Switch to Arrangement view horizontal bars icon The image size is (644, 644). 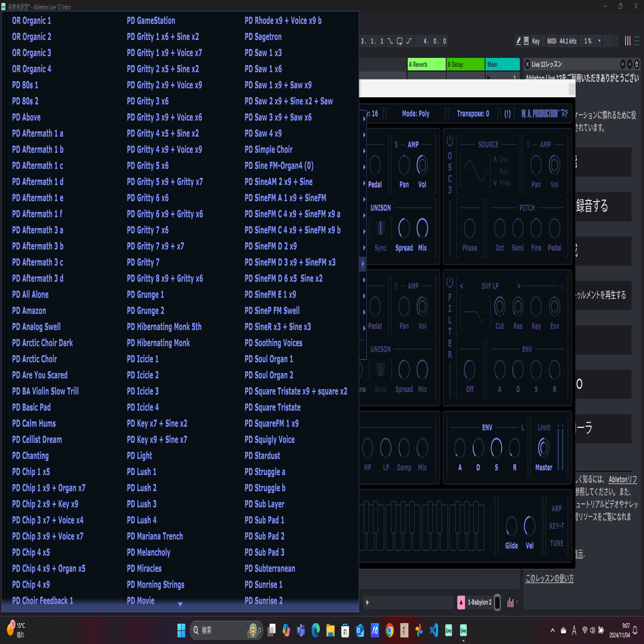(x=637, y=41)
